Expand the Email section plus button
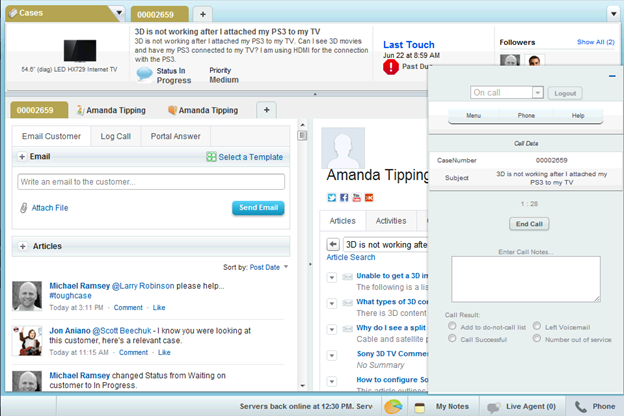Image resolution: width=624 pixels, height=416 pixels. [x=22, y=157]
